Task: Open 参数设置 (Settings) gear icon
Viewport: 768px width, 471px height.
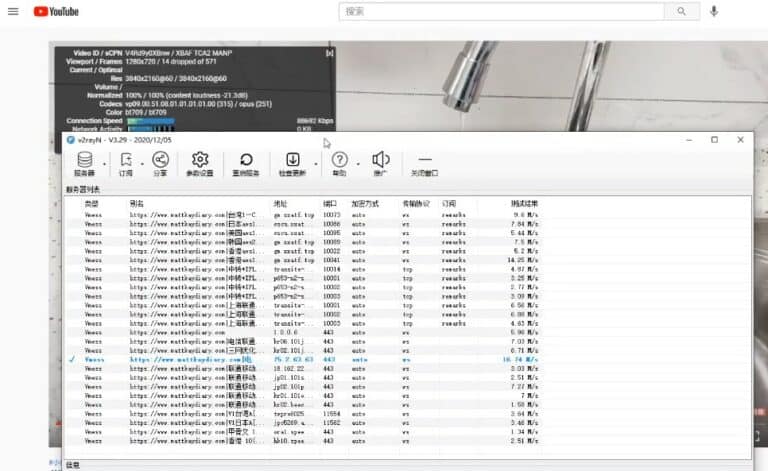Action: coord(200,163)
